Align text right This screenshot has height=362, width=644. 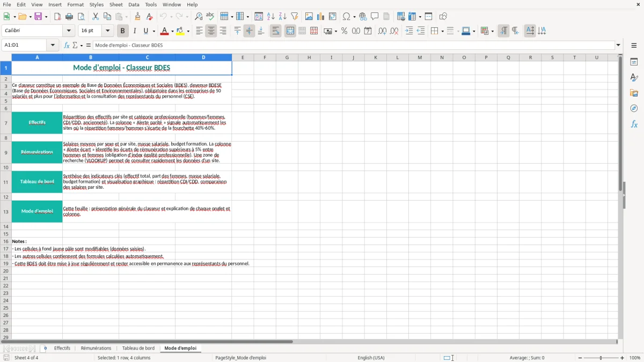point(223,31)
